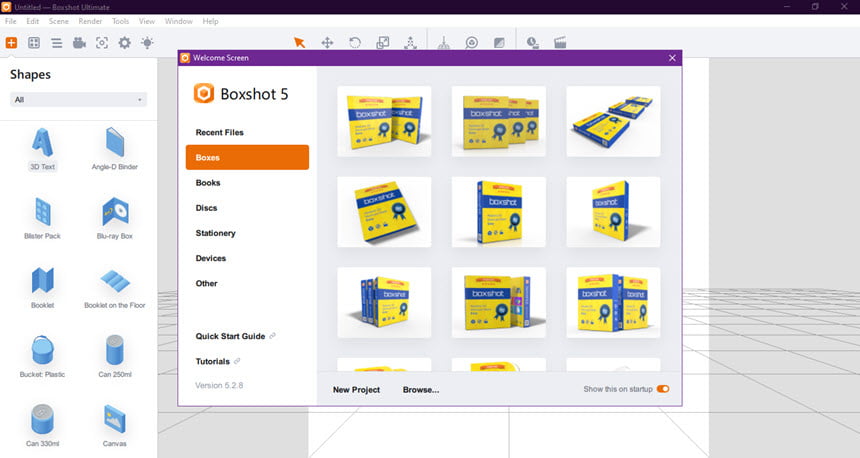This screenshot has height=458, width=860.
Task: Choose the box group template in third row right
Action: click(x=613, y=302)
